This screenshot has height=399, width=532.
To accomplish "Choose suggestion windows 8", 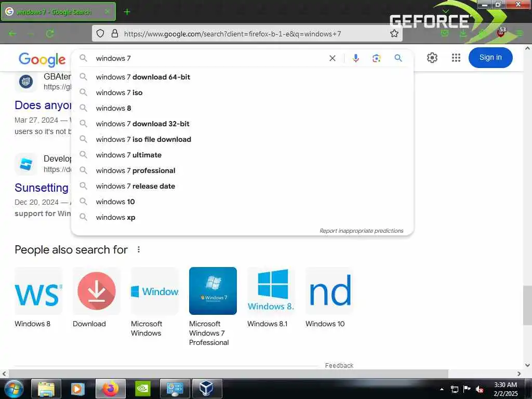I will [x=242, y=108].
